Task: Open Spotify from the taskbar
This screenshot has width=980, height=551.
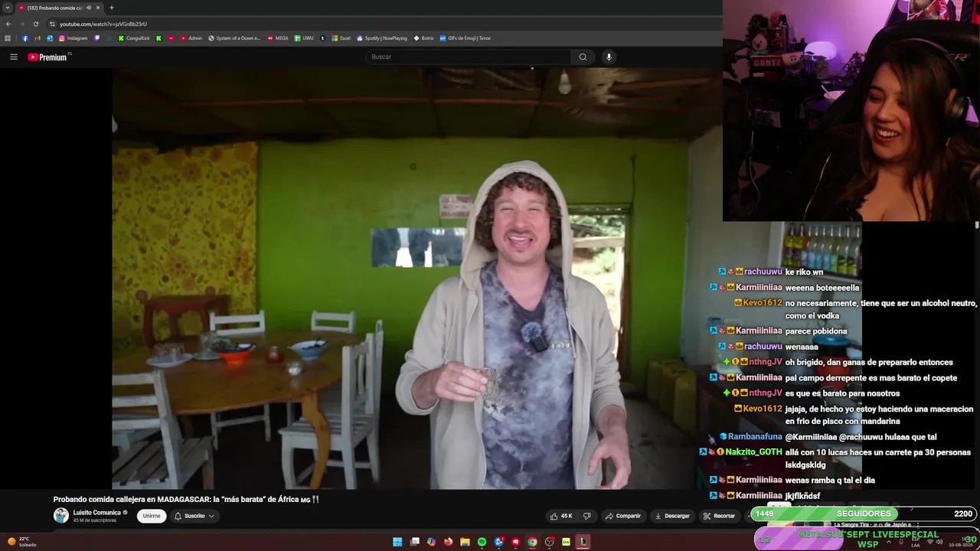Action: 482,542
